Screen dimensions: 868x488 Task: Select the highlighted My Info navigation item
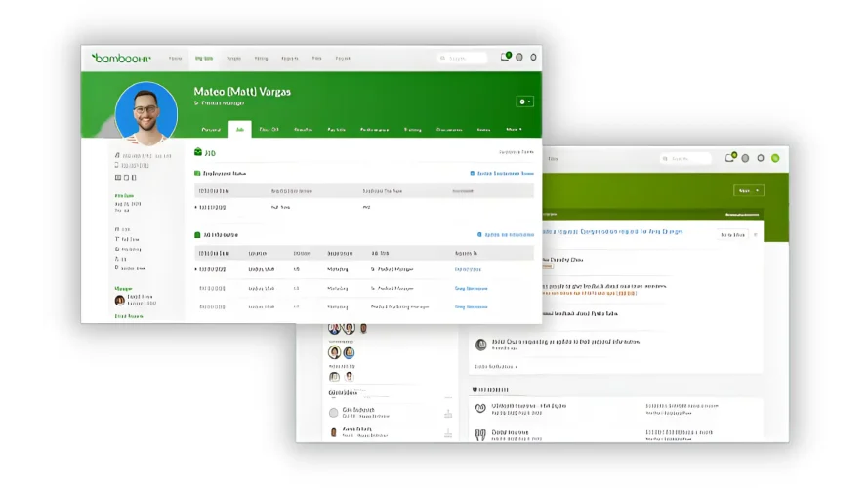pyautogui.click(x=204, y=59)
